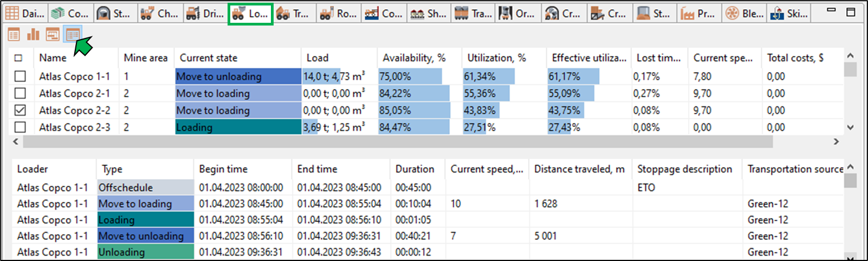Check the Atlas Copco 1-1 checkbox
Screen dimensions: 868x261
tap(20, 77)
